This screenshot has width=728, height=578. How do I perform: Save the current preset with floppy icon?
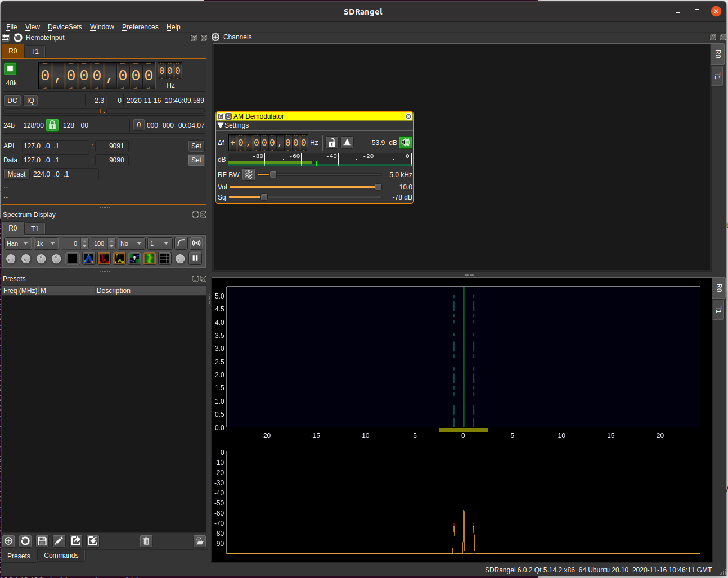point(42,541)
